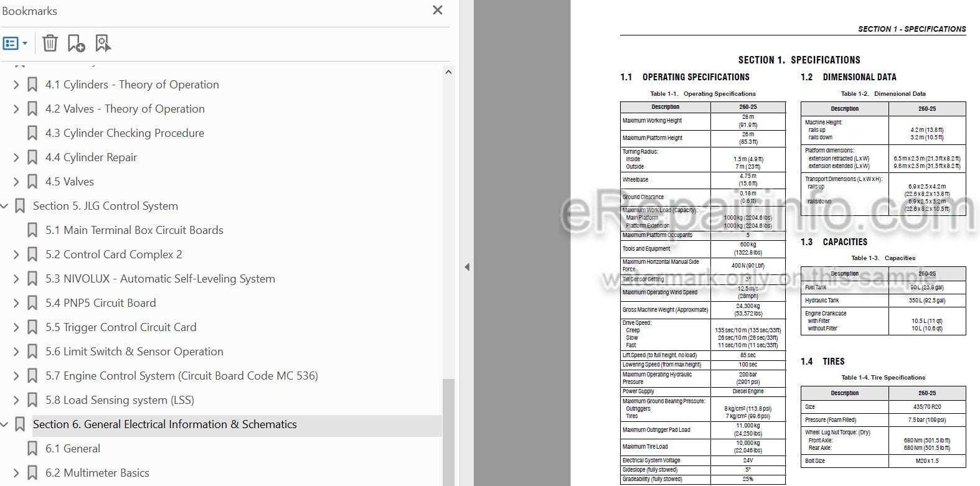Click bookmark icon beside 6.1 General
The width and height of the screenshot is (980, 486).
32,449
